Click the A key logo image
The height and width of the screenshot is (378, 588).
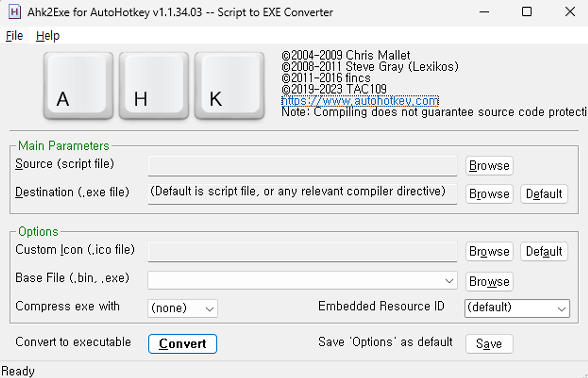point(78,86)
